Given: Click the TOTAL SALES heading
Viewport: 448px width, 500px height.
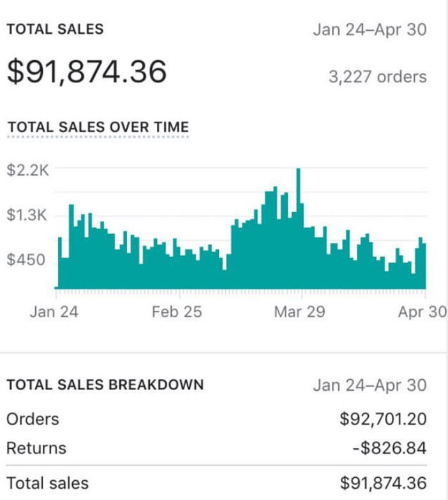Looking at the screenshot, I should tap(55, 29).
